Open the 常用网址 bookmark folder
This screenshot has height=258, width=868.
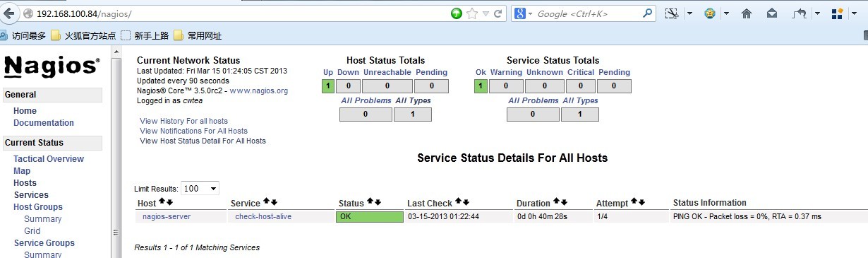[198, 35]
